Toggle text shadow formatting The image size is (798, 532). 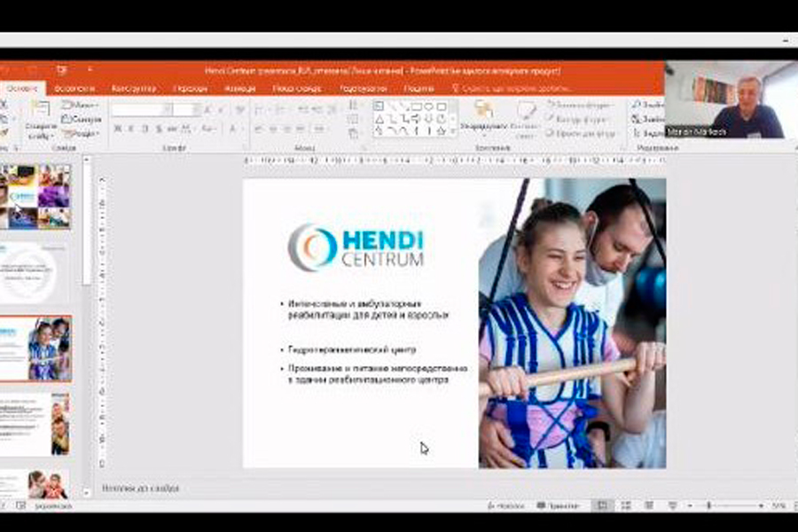(x=159, y=129)
